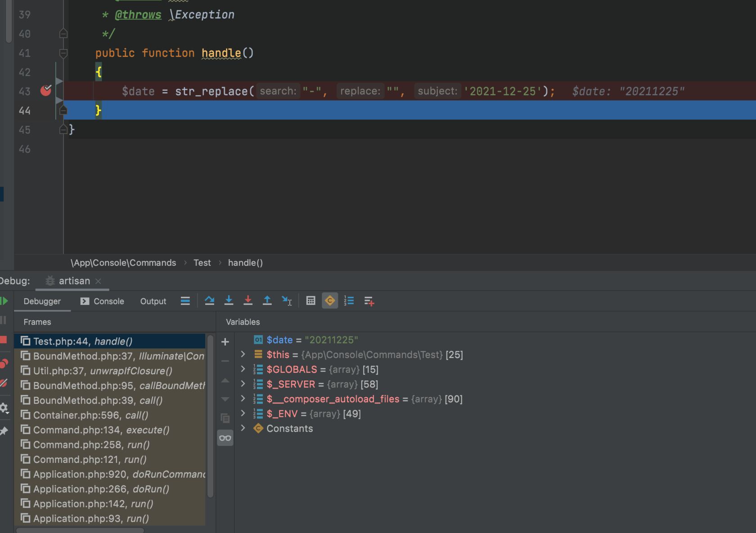Viewport: 756px width, 533px height.
Task: Expand the $GLOBALS array node
Action: 243,369
